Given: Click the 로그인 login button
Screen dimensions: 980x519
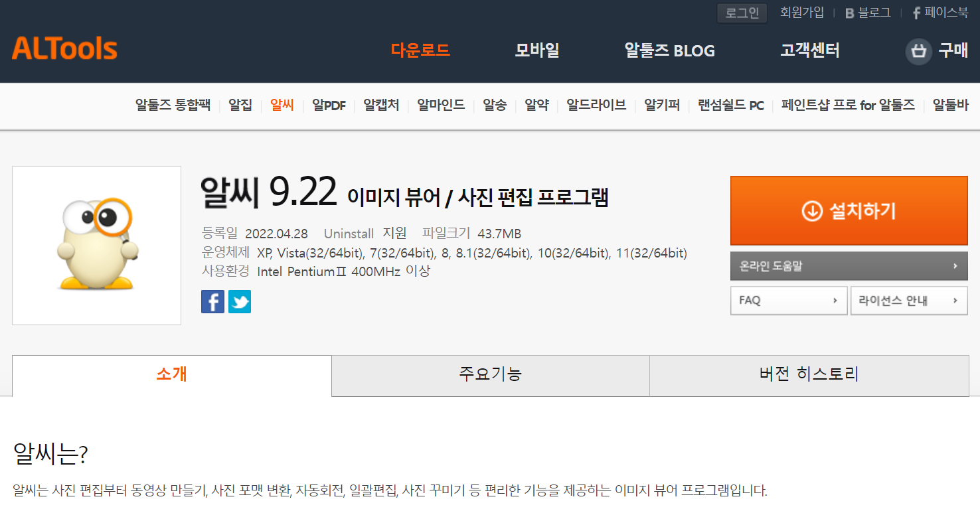Looking at the screenshot, I should [742, 13].
